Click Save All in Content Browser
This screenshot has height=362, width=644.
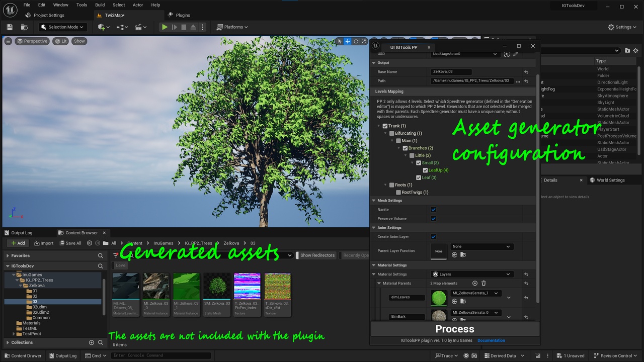(69, 243)
